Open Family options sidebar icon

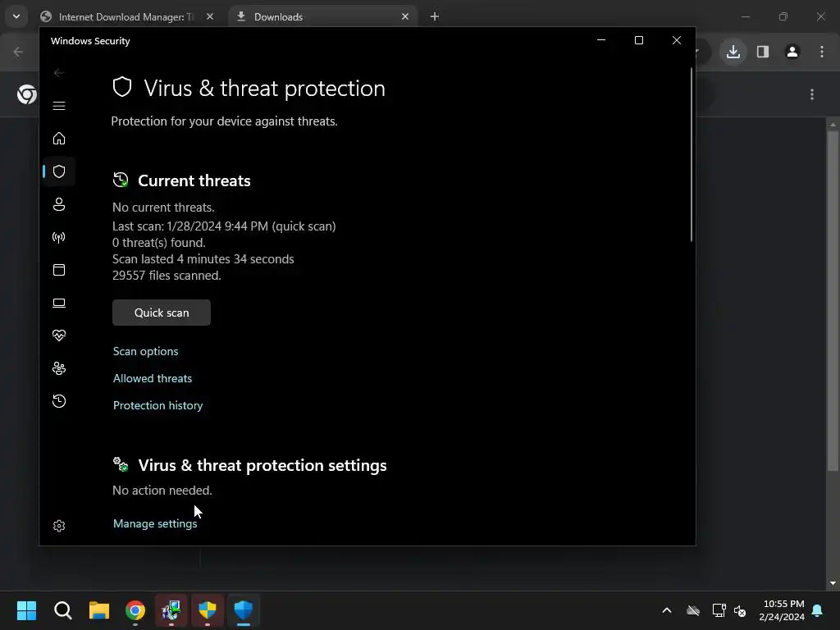point(59,368)
